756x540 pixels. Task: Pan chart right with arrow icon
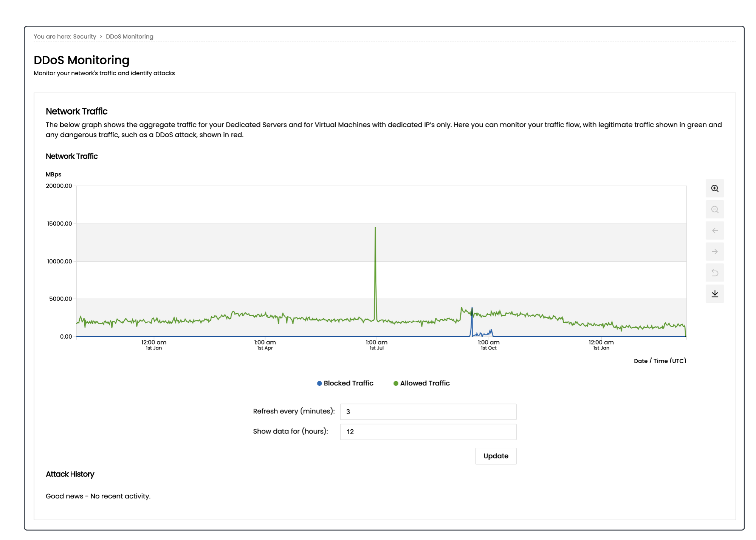(x=714, y=252)
